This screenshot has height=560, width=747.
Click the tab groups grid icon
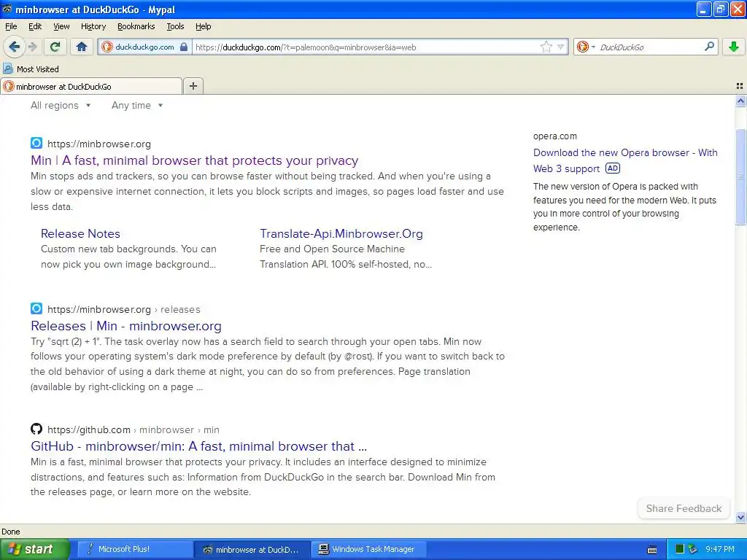(x=740, y=86)
